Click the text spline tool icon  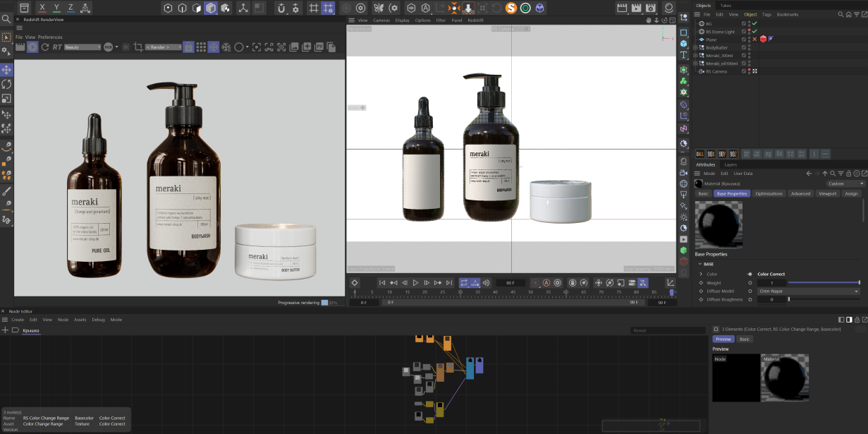(683, 55)
